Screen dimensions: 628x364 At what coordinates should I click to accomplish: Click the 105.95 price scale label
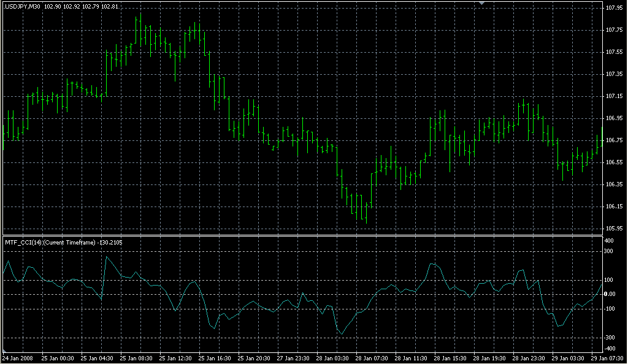[x=614, y=229]
